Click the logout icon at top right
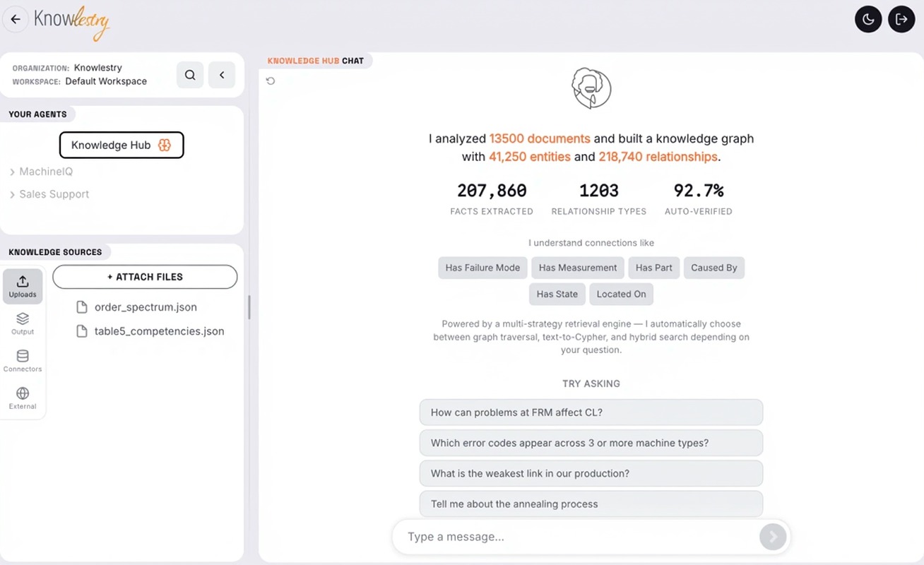The width and height of the screenshot is (924, 565). tap(901, 20)
